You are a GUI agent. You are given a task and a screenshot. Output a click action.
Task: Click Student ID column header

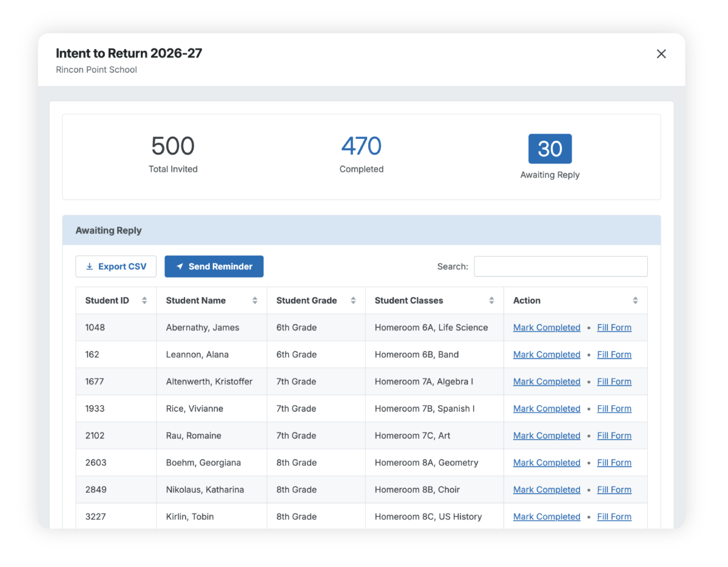point(116,301)
